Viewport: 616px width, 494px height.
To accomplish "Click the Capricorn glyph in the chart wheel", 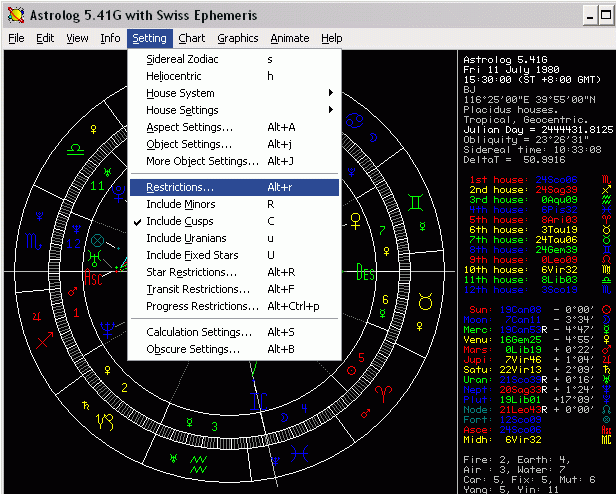I will point(104,421).
